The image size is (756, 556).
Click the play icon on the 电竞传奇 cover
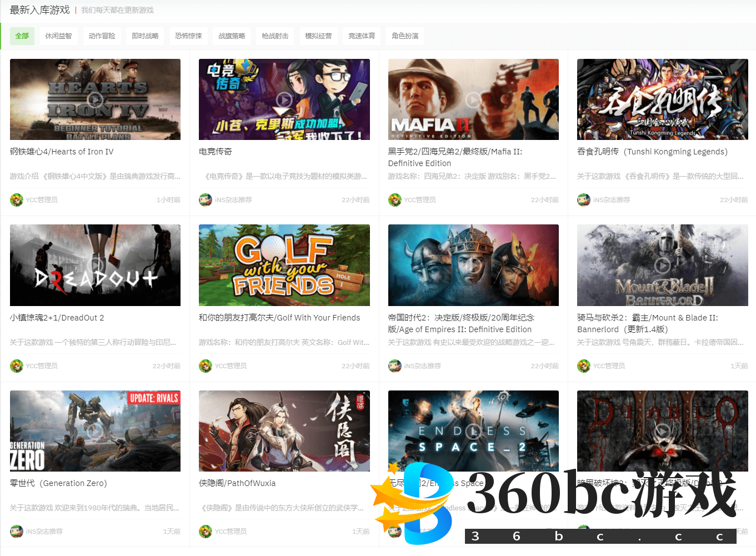tap(284, 99)
